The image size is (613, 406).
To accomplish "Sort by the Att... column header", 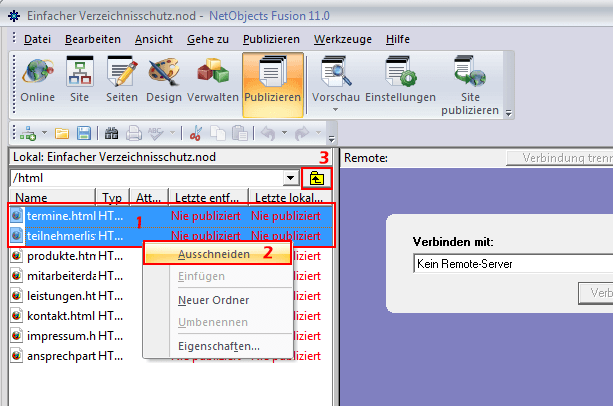I will point(149,197).
